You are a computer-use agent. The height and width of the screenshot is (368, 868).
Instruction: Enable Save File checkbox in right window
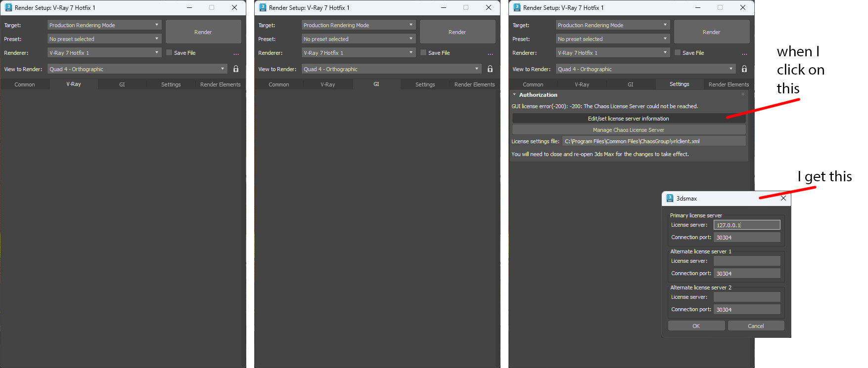678,52
